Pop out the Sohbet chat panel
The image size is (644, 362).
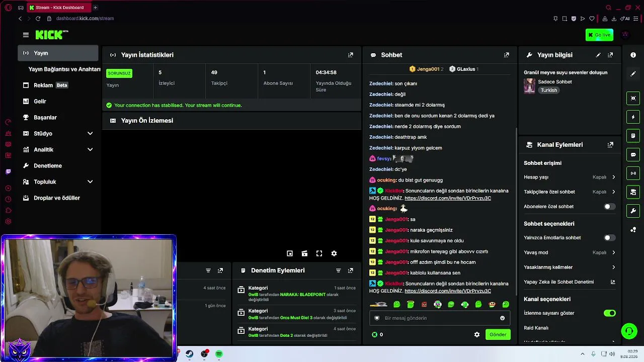point(507,55)
